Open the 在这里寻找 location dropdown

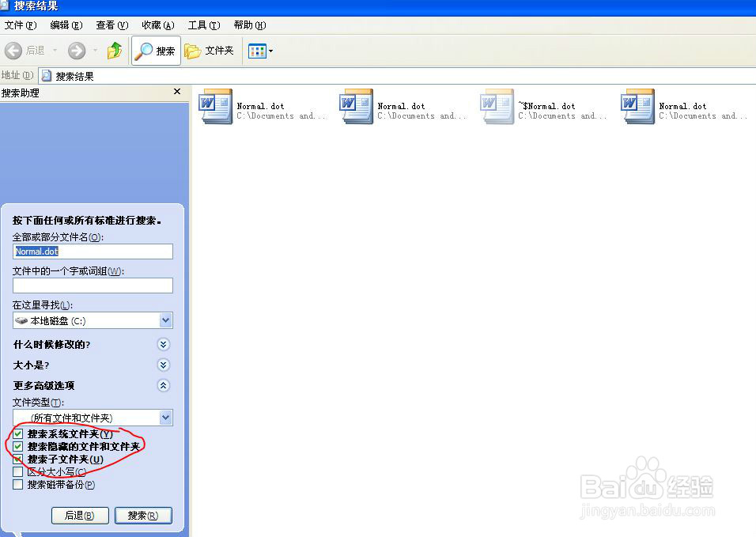point(166,320)
